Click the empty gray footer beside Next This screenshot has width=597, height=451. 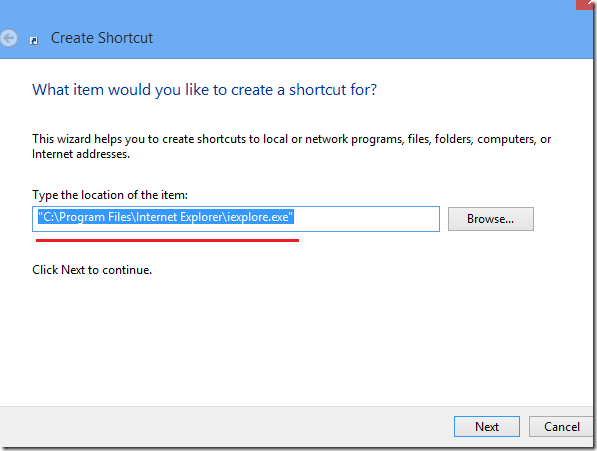click(x=228, y=426)
